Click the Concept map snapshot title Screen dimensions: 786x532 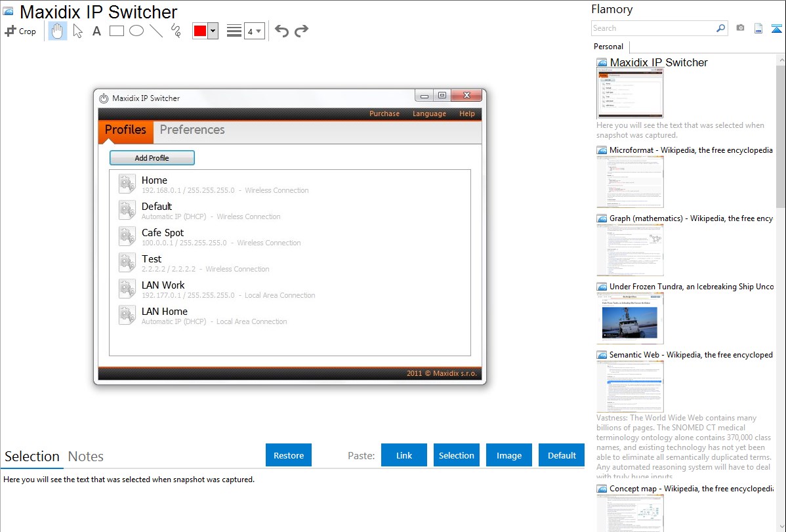click(692, 489)
